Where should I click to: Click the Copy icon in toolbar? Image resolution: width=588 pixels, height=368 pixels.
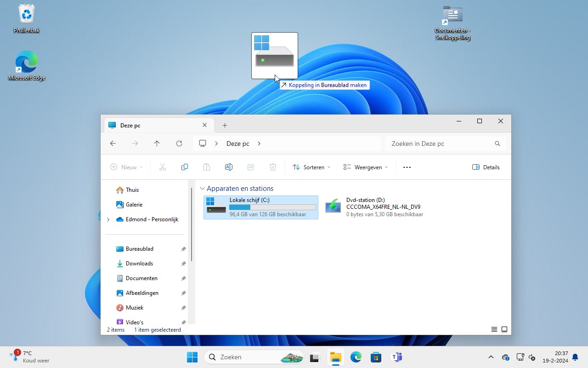click(x=185, y=167)
